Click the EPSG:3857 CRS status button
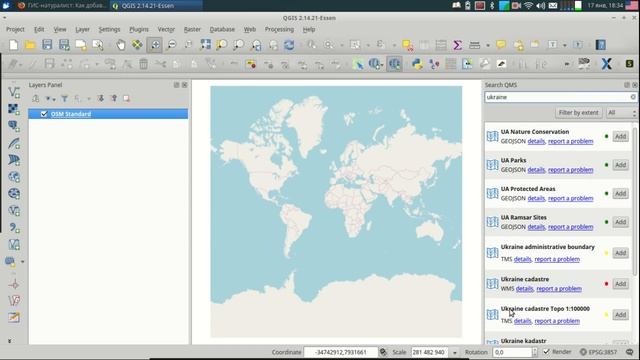Image resolution: width=640 pixels, height=360 pixels. pos(598,352)
